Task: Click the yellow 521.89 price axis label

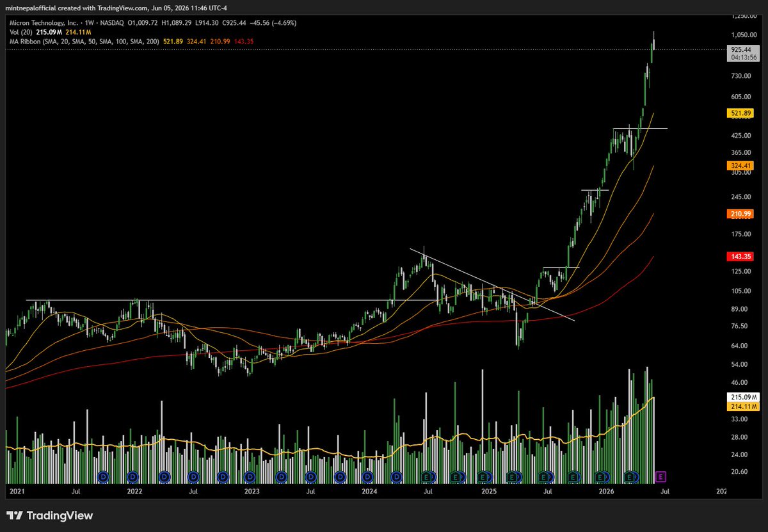Action: (740, 113)
